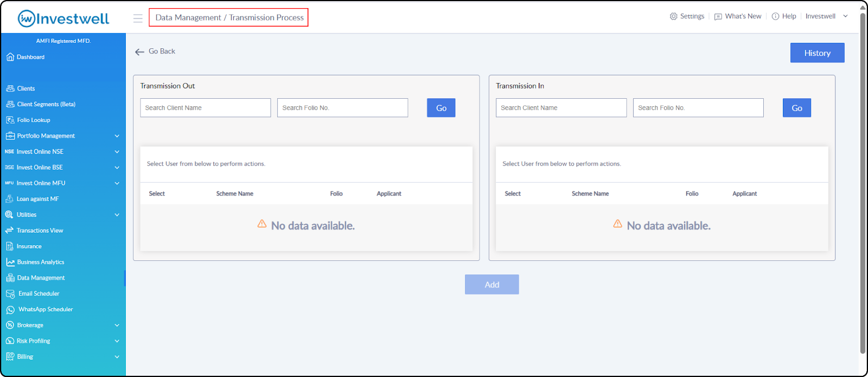The height and width of the screenshot is (377, 868).
Task: Focus Transmission In Search Client Name field
Action: (561, 108)
